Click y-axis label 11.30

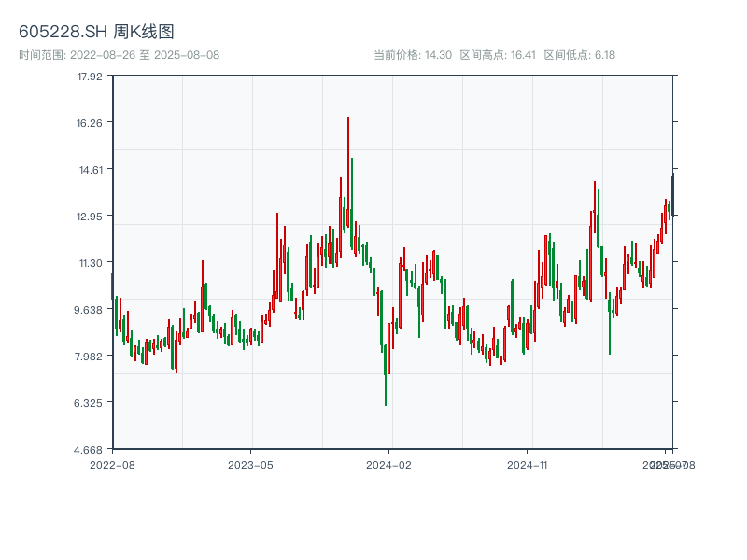coord(91,263)
